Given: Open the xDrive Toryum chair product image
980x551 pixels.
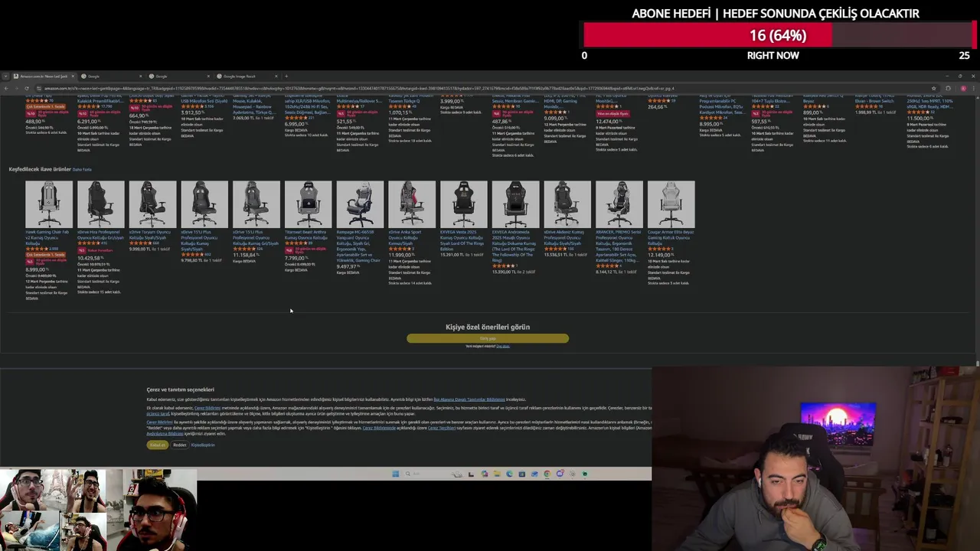Looking at the screenshot, I should (x=152, y=204).
